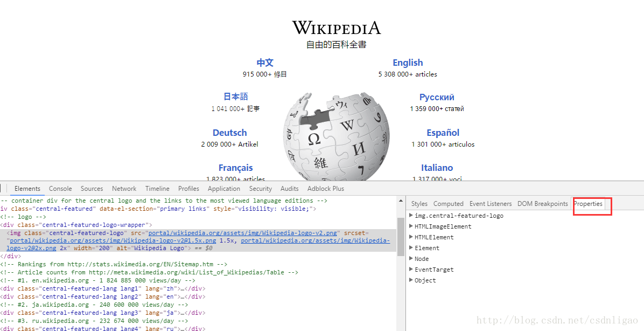Open the Event Listeners pane
The width and height of the screenshot is (644, 331).
(491, 204)
